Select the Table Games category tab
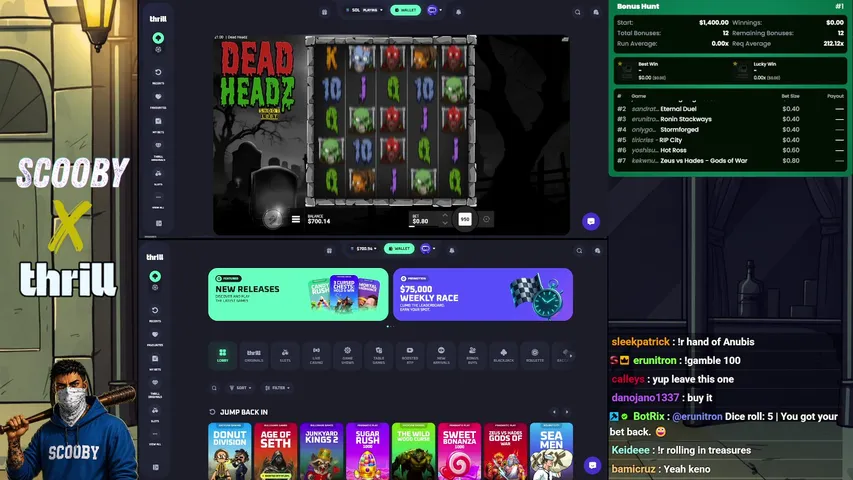This screenshot has width=853, height=480. pyautogui.click(x=379, y=355)
